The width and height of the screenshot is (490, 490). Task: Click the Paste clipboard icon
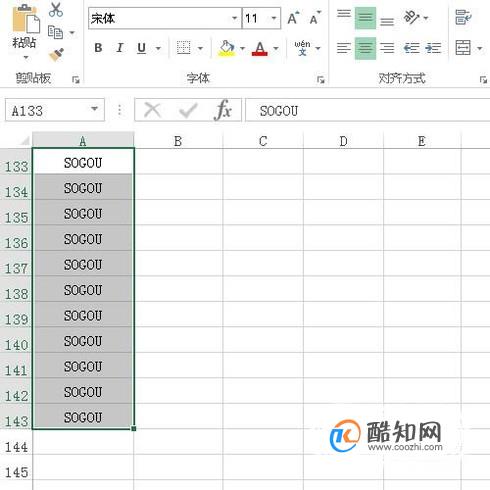26,18
